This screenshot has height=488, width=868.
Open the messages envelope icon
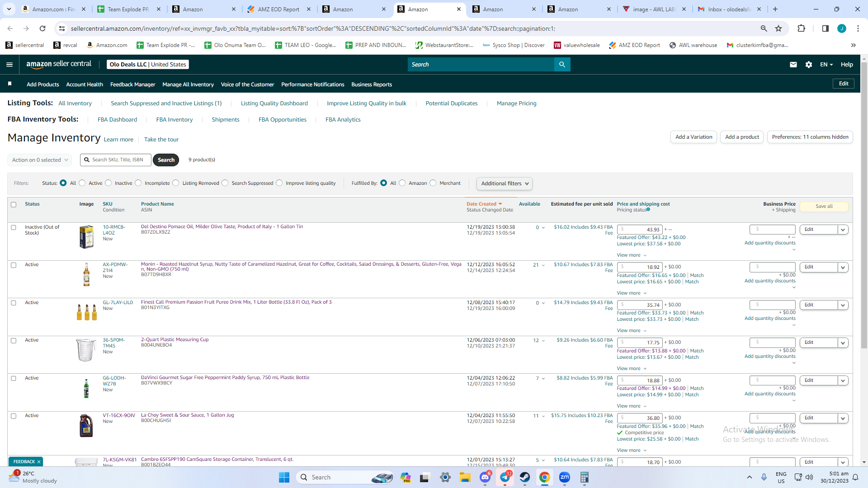pyautogui.click(x=793, y=65)
